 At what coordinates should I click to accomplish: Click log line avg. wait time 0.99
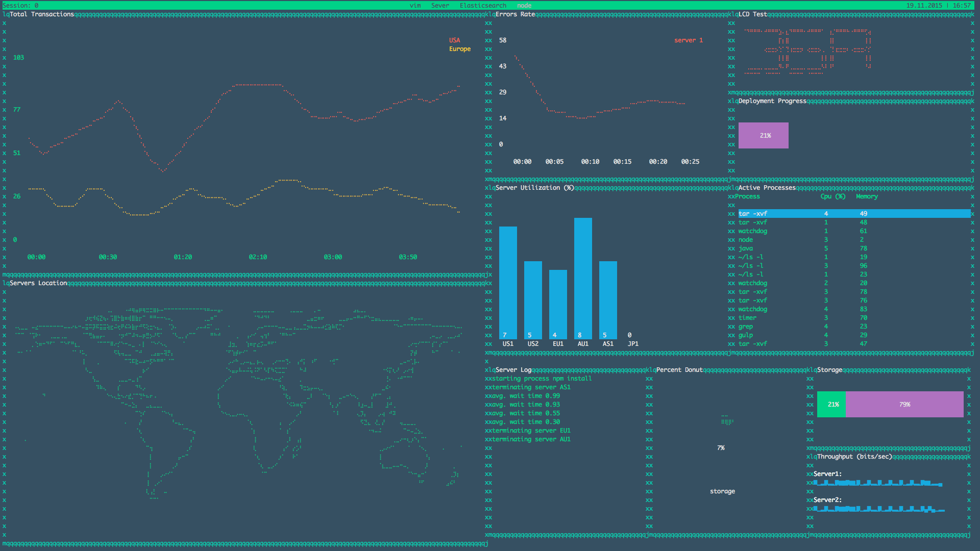(526, 396)
